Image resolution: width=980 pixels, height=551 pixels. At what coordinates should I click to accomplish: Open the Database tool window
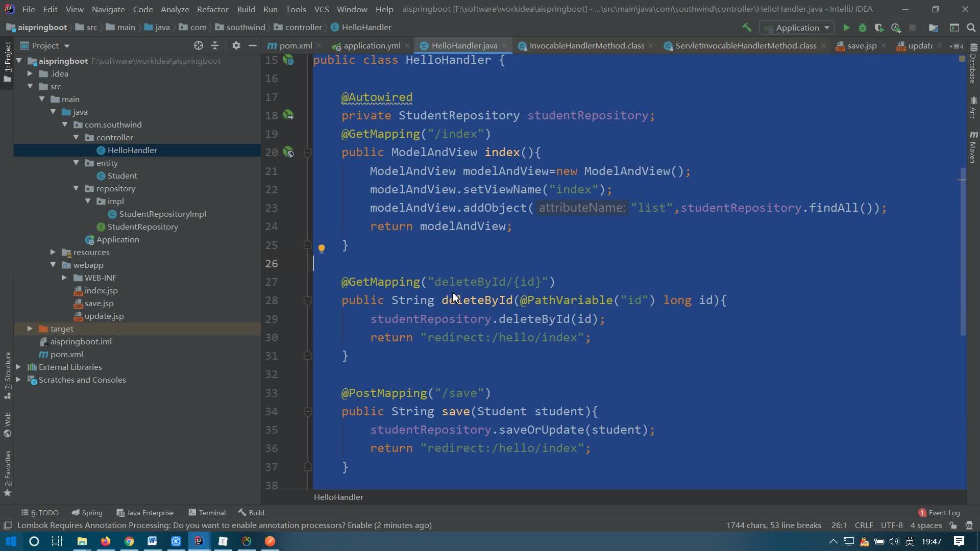click(973, 64)
